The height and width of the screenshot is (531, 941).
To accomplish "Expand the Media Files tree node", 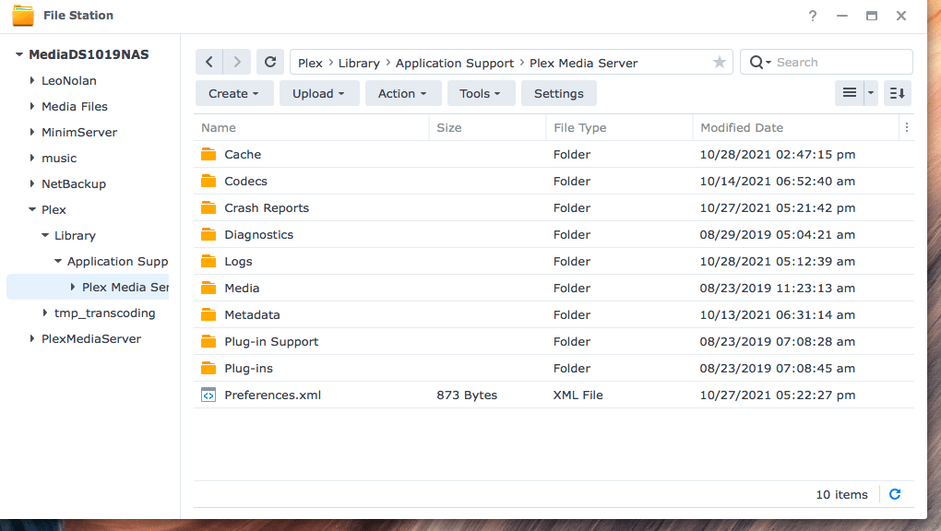I will pos(32,107).
